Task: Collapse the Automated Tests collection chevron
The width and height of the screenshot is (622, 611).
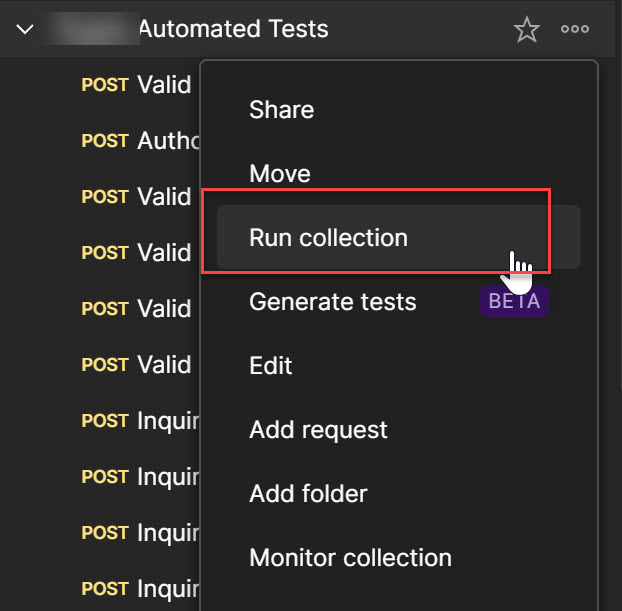Action: click(26, 30)
